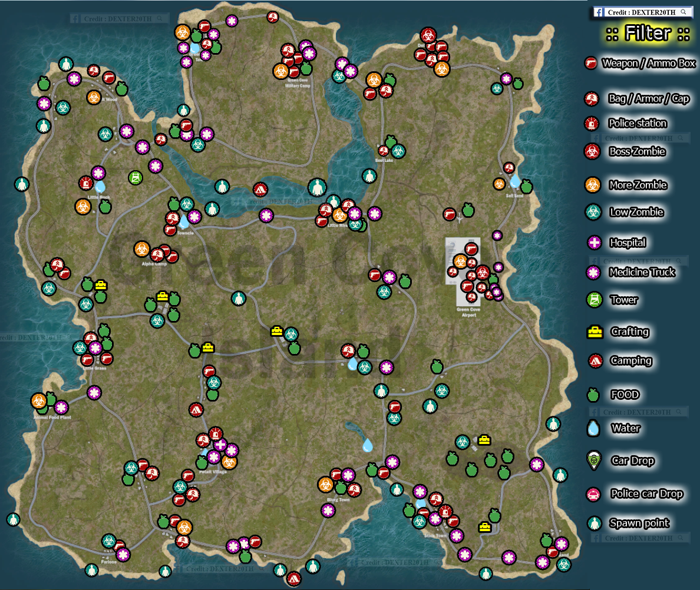
Task: Toggle the Spawn point legend icon
Action: pyautogui.click(x=594, y=523)
